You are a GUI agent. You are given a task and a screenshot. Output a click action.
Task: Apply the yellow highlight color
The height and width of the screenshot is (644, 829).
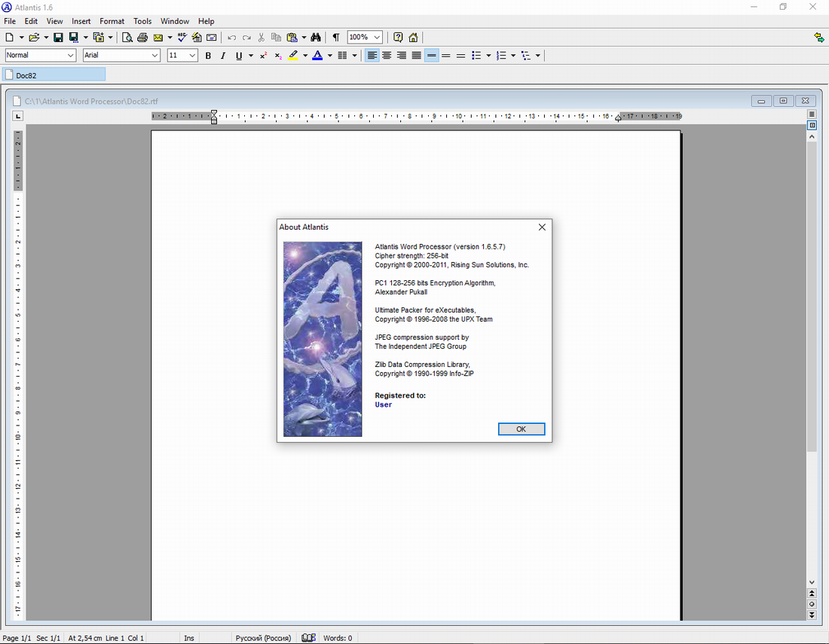[293, 56]
